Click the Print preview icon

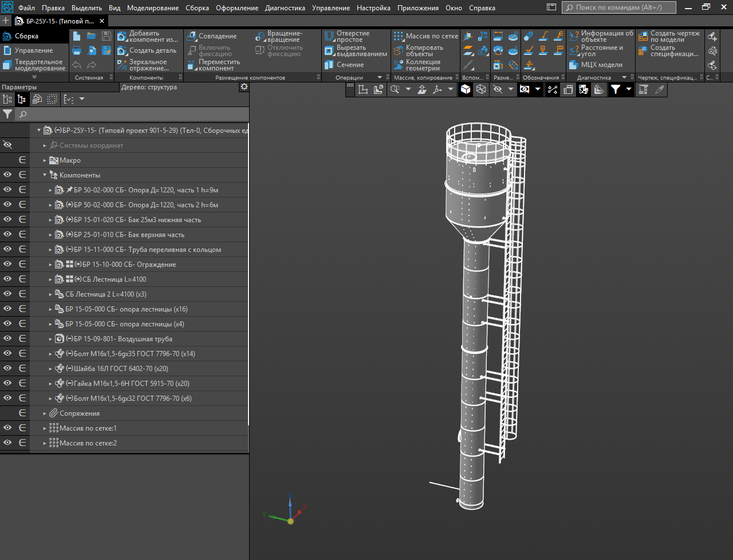point(92,50)
